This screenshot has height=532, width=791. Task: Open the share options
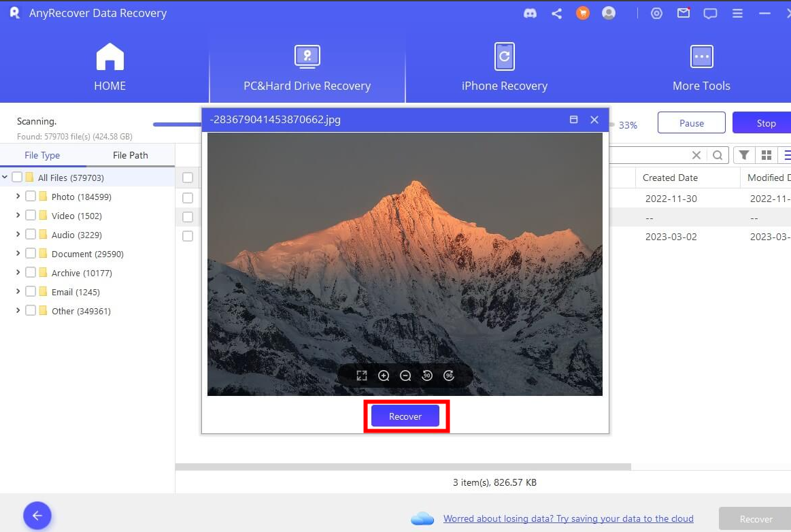click(x=556, y=12)
